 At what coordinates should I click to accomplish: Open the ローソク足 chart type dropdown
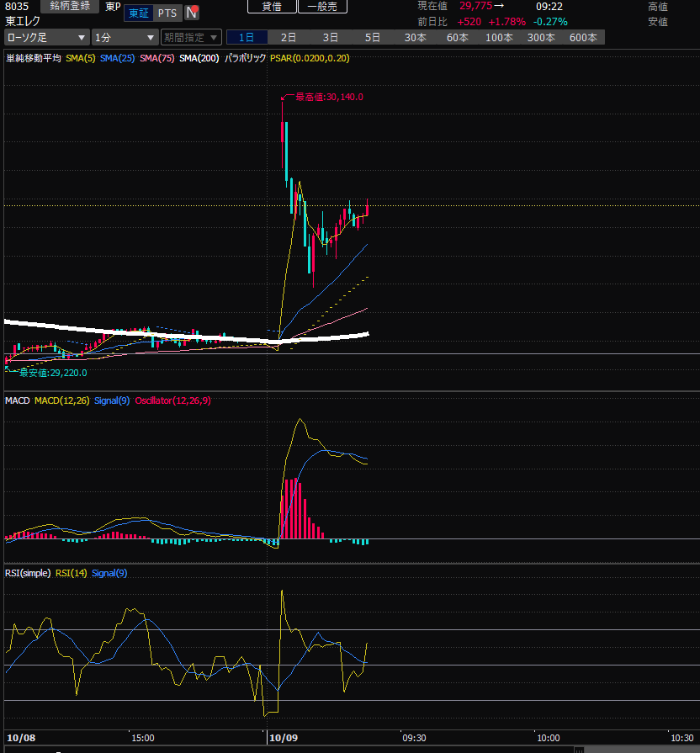[x=46, y=38]
